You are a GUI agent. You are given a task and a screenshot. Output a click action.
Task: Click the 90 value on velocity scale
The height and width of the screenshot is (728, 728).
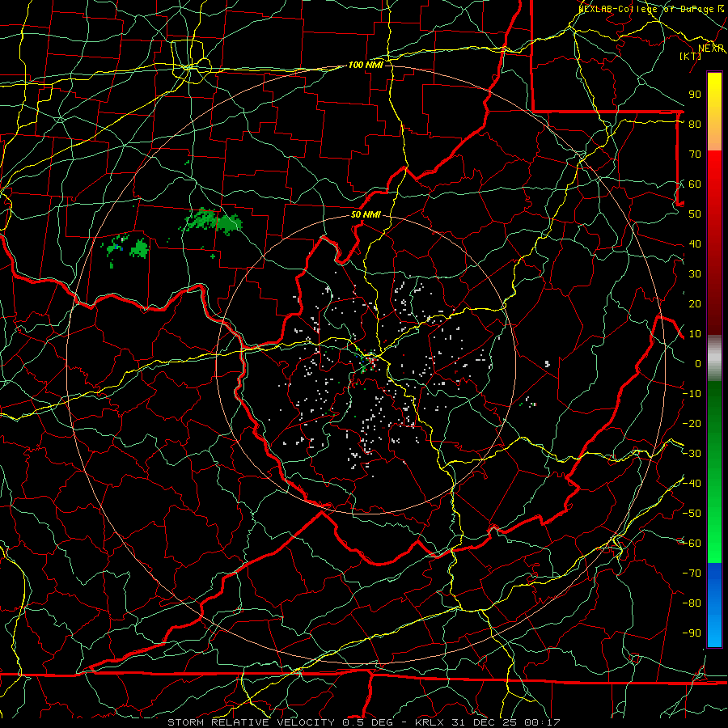click(x=695, y=95)
